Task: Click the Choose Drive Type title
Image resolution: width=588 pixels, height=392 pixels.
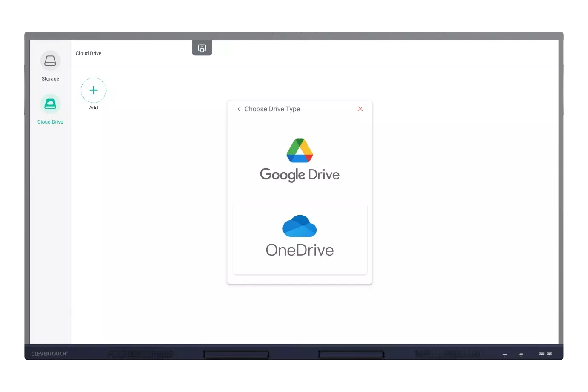Action: (272, 109)
